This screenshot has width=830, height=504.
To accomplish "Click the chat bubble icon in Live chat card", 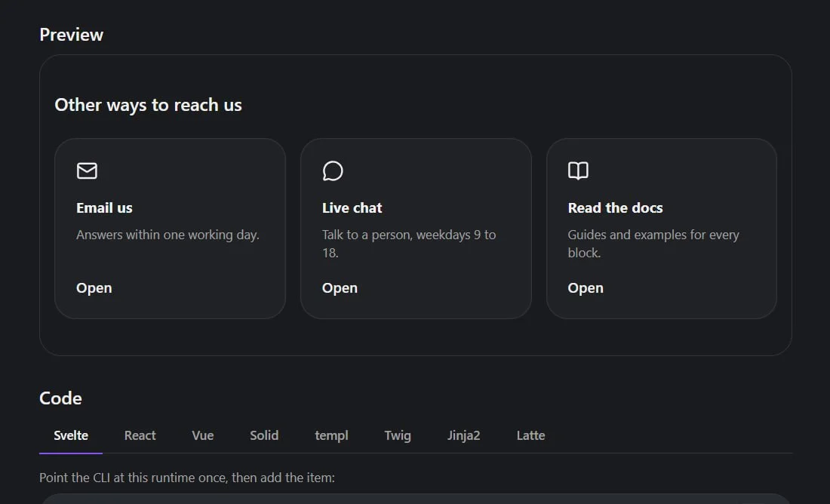I will pos(333,171).
